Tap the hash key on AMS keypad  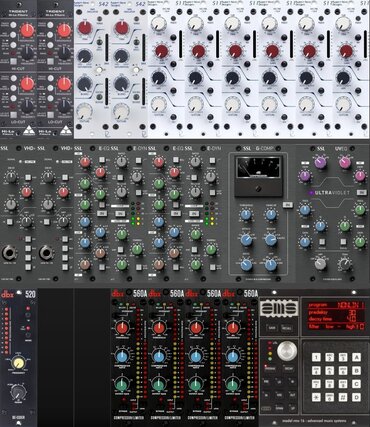coord(343,397)
